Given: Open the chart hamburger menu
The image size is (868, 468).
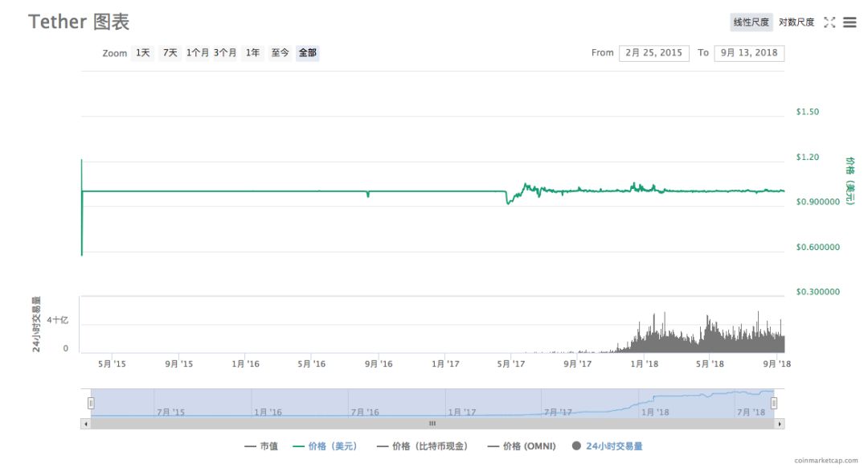Looking at the screenshot, I should 850,23.
